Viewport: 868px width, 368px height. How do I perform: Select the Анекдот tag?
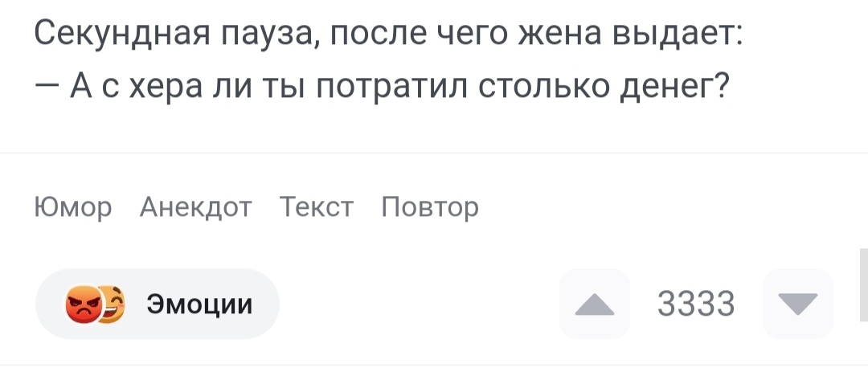[195, 207]
